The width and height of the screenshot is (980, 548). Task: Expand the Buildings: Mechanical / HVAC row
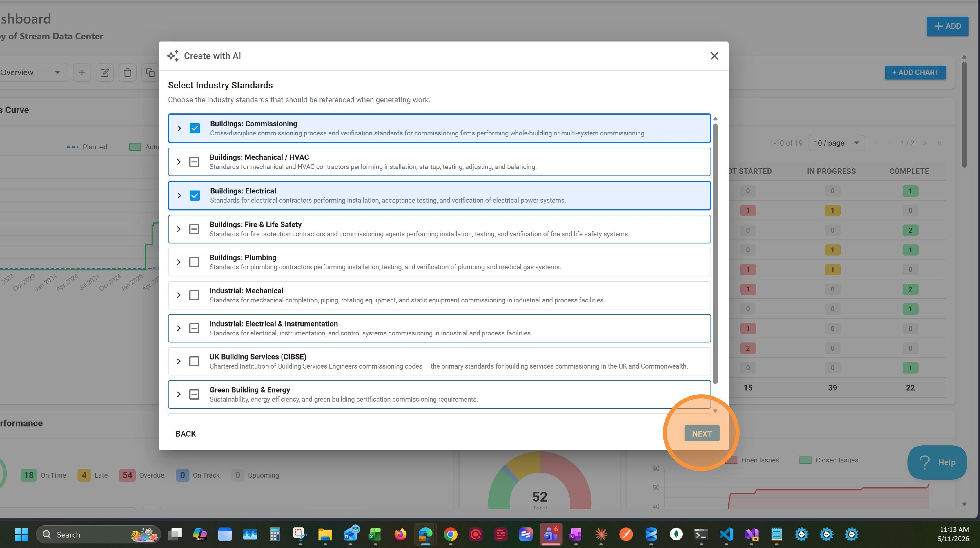(x=178, y=162)
